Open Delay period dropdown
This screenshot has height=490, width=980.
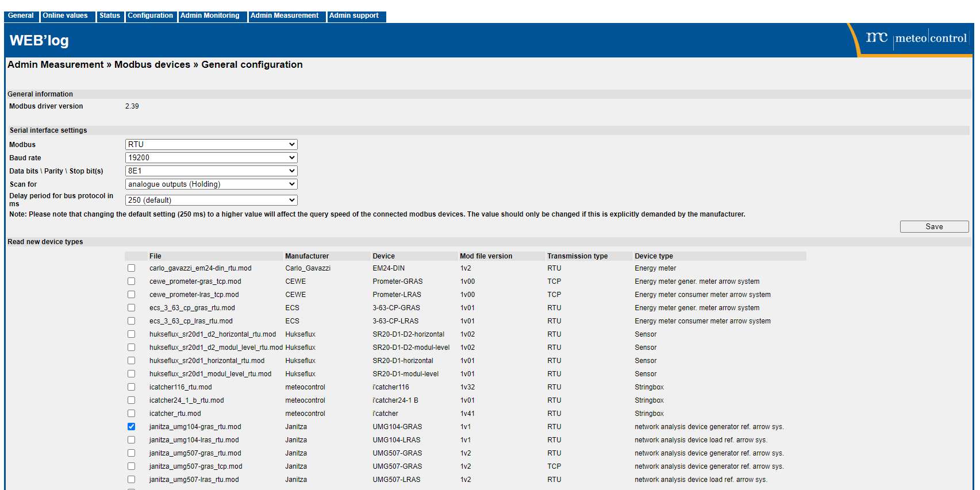[211, 200]
